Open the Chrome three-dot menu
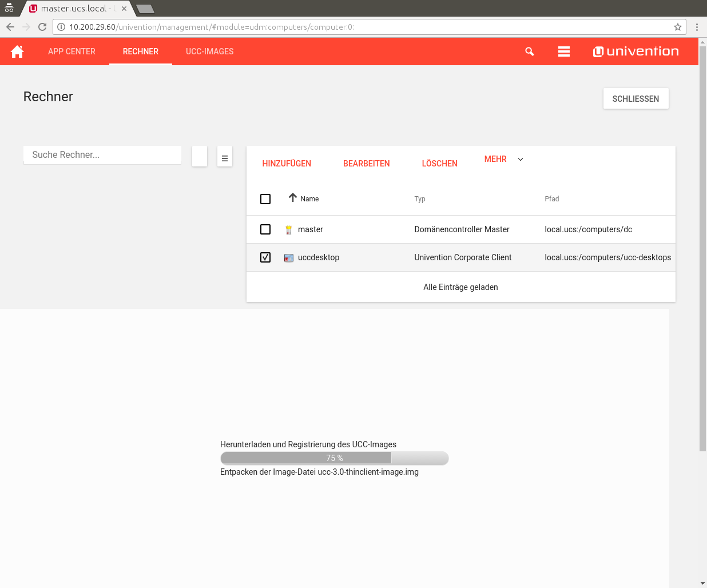 tap(697, 27)
